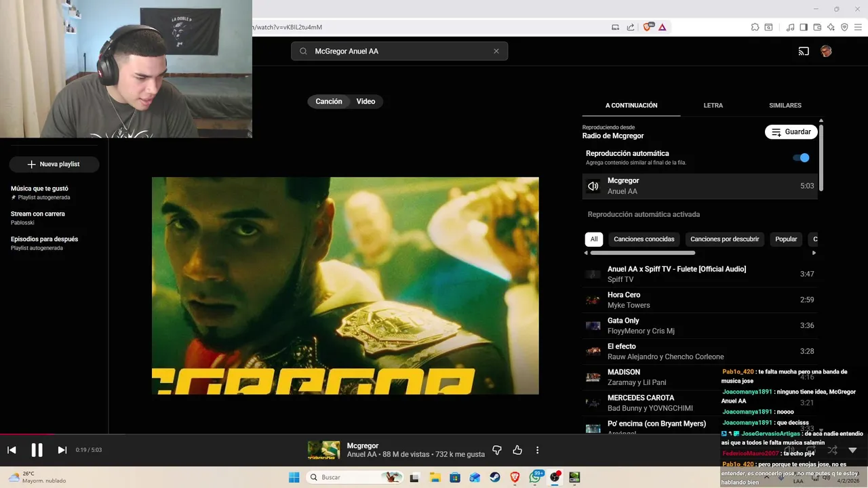Open Brave Shields lion icon
The image size is (868, 488).
click(x=647, y=27)
